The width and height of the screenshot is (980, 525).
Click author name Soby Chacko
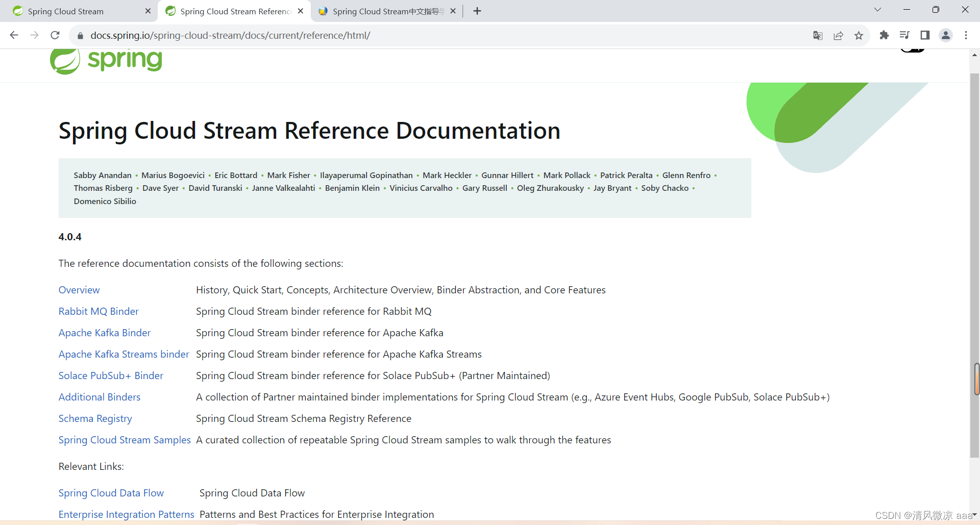pos(665,188)
